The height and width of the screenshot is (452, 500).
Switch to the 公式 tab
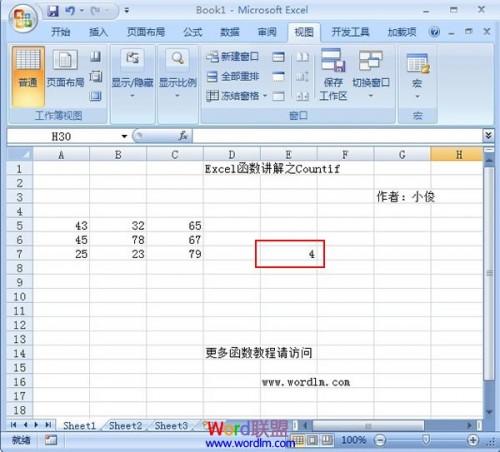(193, 32)
